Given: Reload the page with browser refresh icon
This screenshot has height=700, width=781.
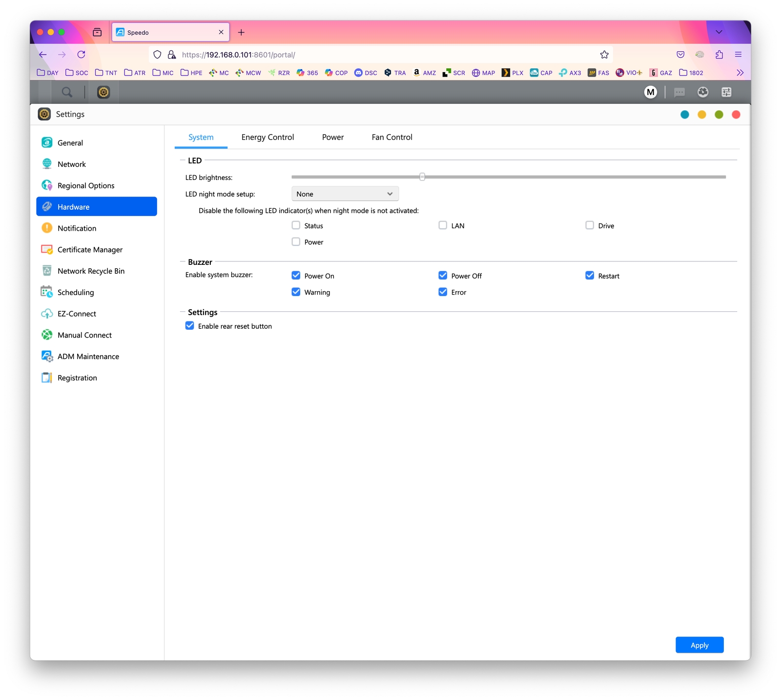Looking at the screenshot, I should (81, 55).
